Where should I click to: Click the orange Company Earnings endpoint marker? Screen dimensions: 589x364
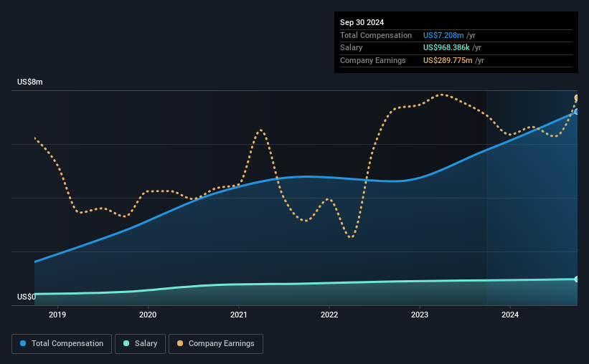pos(577,98)
